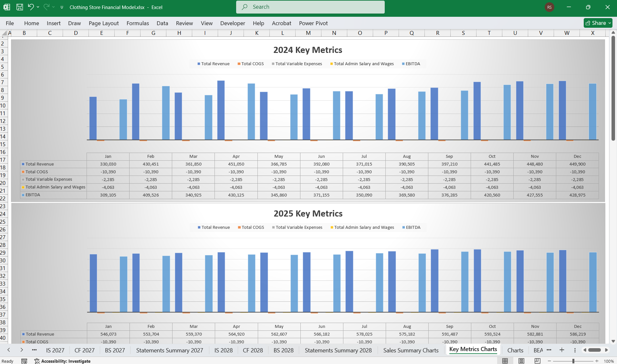Viewport: 617px width, 364px height.
Task: Open the Formulas ribbon tab
Action: [x=138, y=23]
